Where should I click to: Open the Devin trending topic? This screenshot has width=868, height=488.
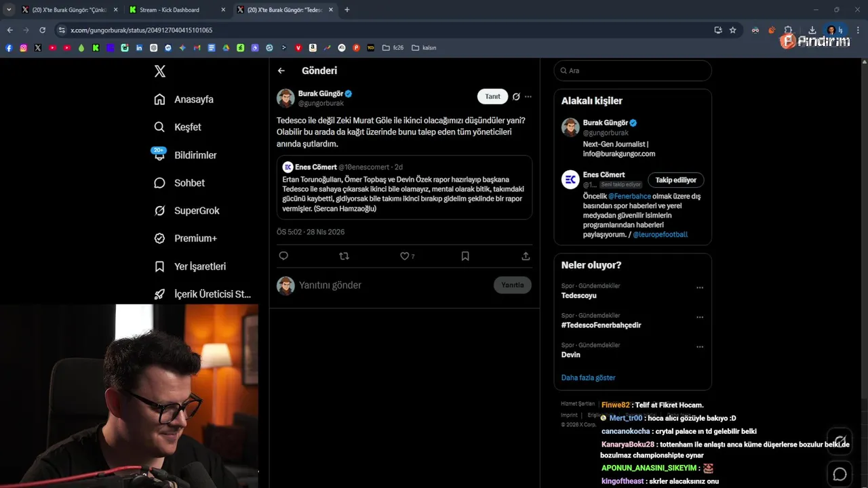click(571, 354)
